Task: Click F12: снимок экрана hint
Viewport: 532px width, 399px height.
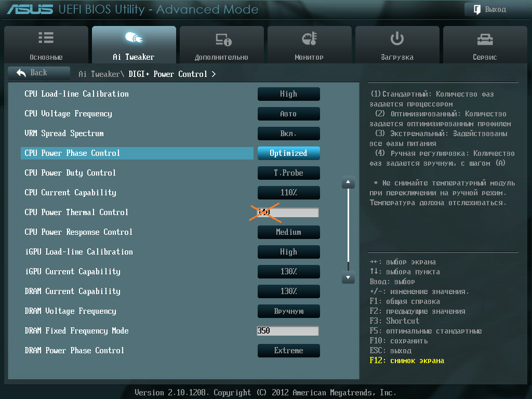Action: click(407, 361)
